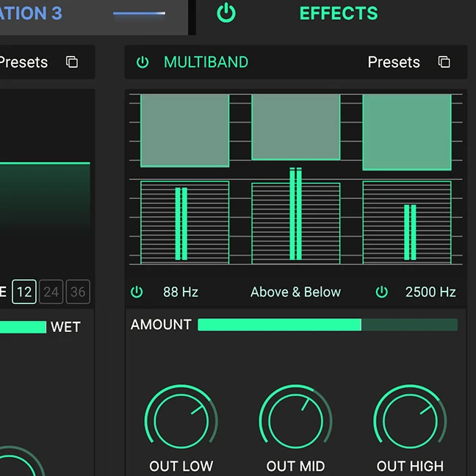Adjust the AMOUNT slider bar

point(328,325)
